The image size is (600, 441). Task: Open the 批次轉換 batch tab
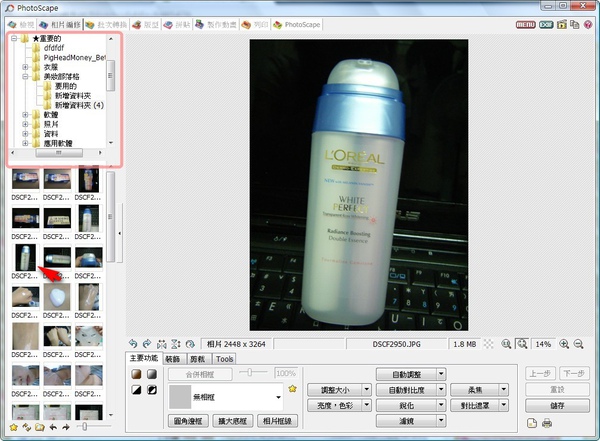(106, 25)
